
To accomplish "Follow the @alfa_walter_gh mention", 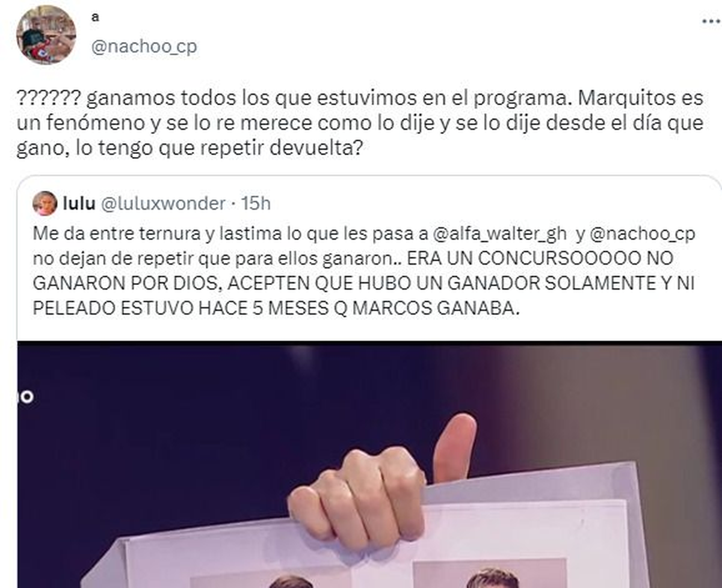I will (499, 234).
